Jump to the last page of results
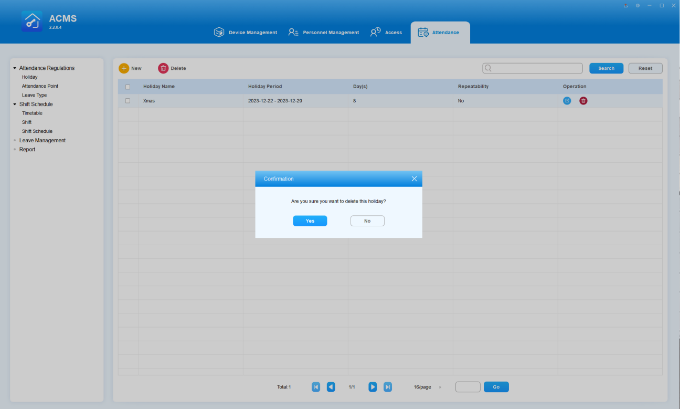This screenshot has width=680, height=409. (x=387, y=386)
